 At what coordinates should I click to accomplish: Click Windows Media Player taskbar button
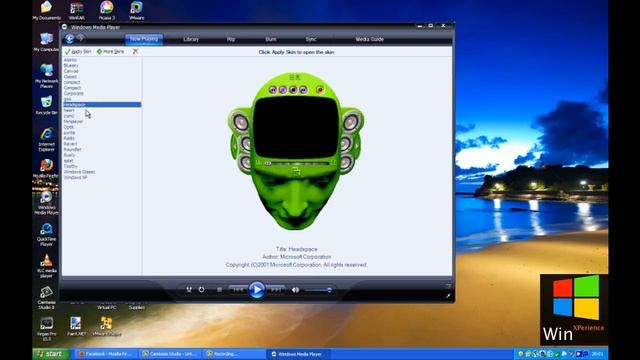(x=299, y=354)
